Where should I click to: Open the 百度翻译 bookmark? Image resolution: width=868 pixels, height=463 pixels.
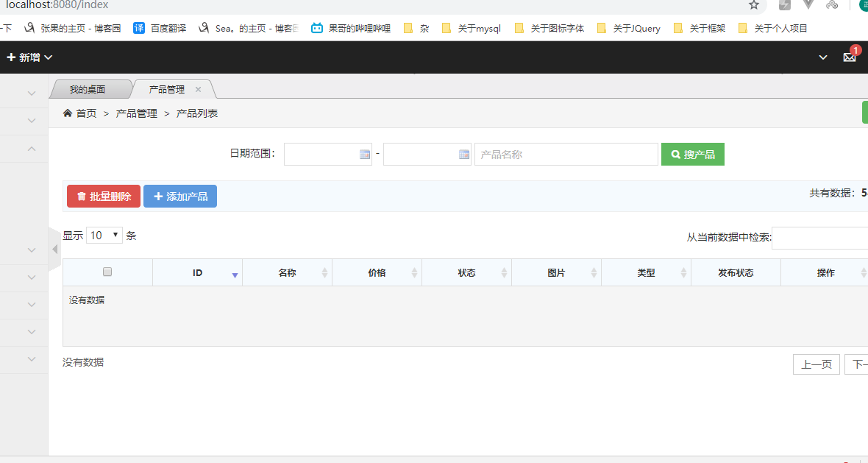160,28
